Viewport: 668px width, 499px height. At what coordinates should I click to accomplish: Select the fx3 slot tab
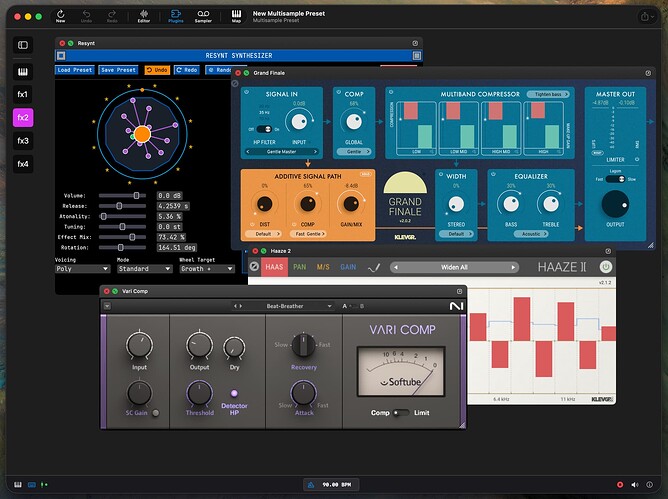tap(23, 141)
